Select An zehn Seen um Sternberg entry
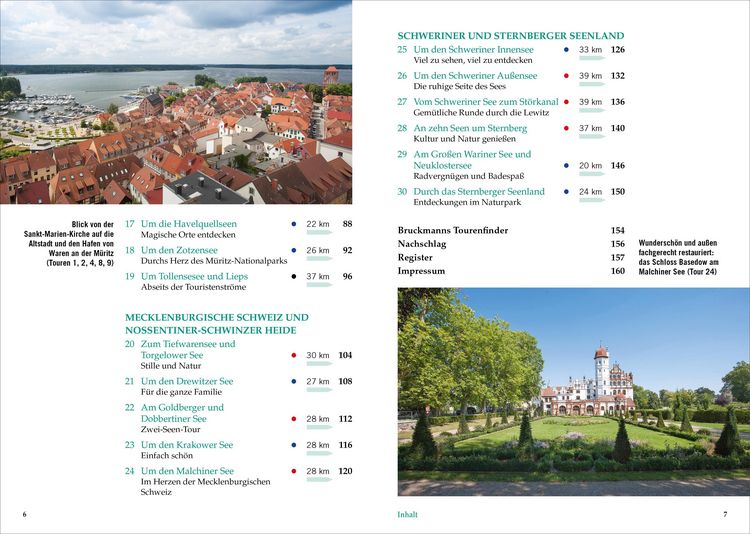The image size is (750, 534). [470, 128]
